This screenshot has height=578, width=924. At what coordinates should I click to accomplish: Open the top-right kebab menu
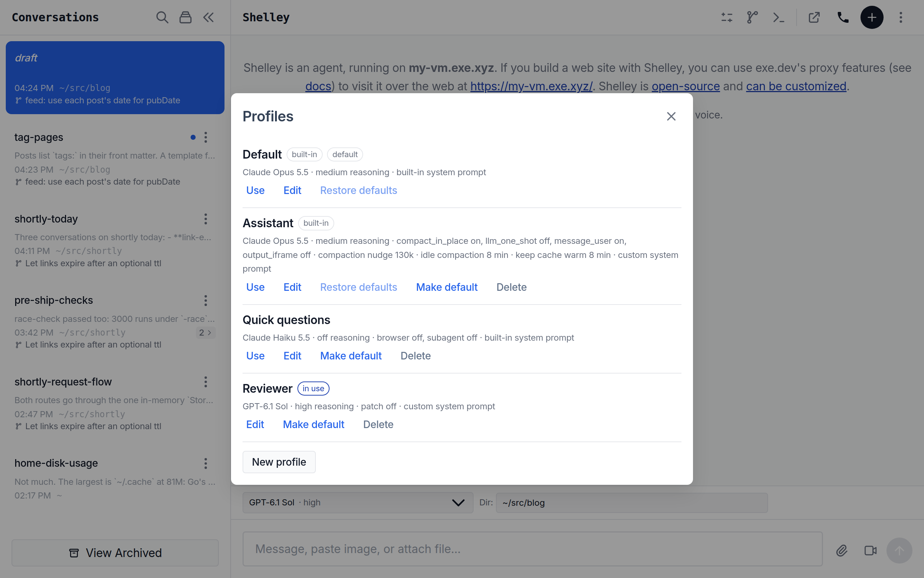coord(901,17)
